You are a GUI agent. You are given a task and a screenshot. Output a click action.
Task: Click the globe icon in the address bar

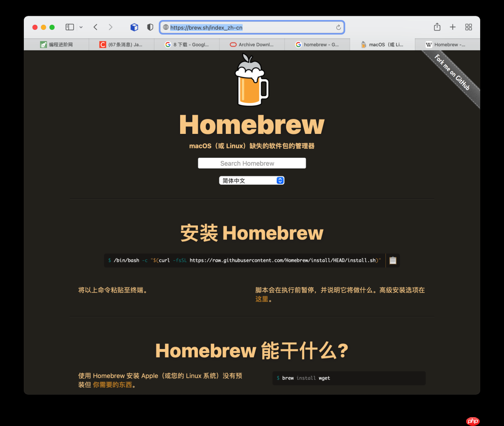[166, 27]
